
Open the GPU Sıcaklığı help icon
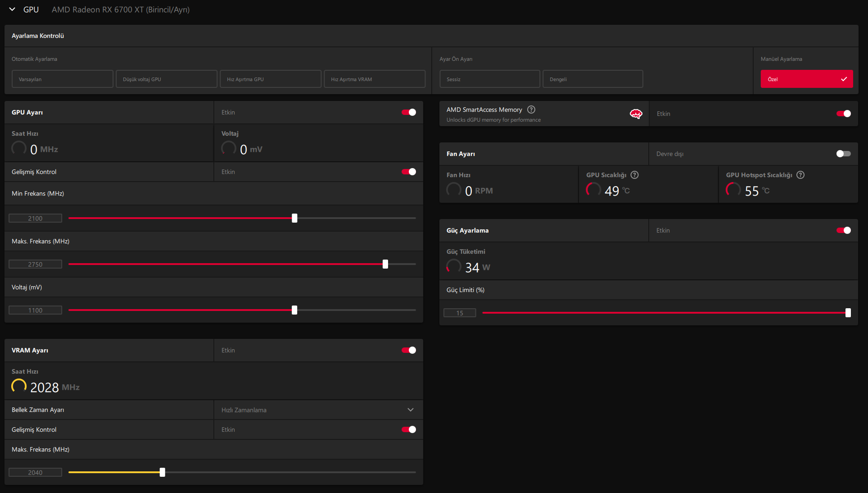[635, 175]
